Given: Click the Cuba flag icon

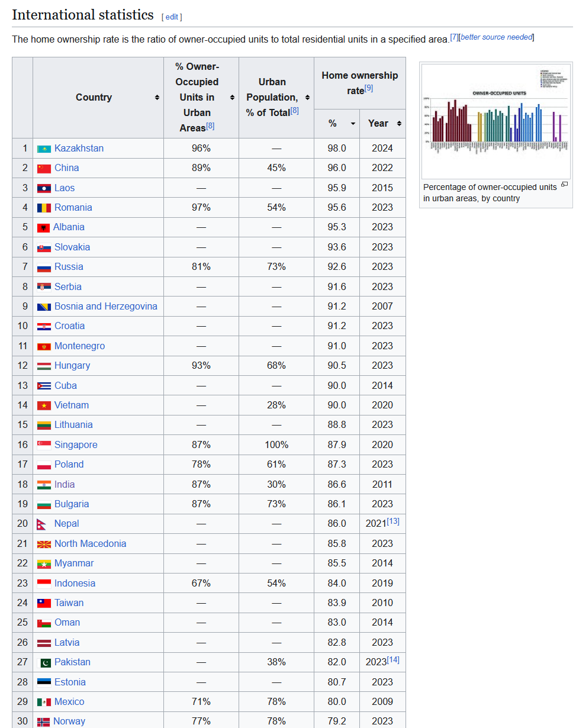Looking at the screenshot, I should click(44, 386).
